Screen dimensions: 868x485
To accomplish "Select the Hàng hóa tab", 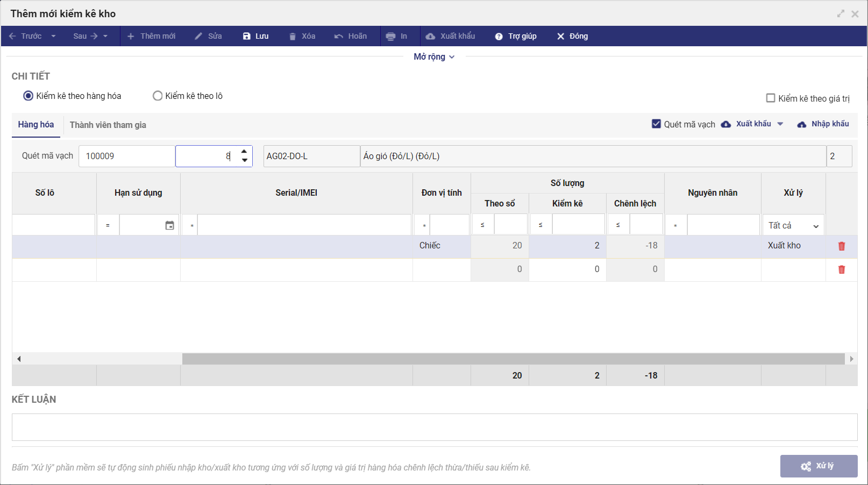I will coord(35,125).
